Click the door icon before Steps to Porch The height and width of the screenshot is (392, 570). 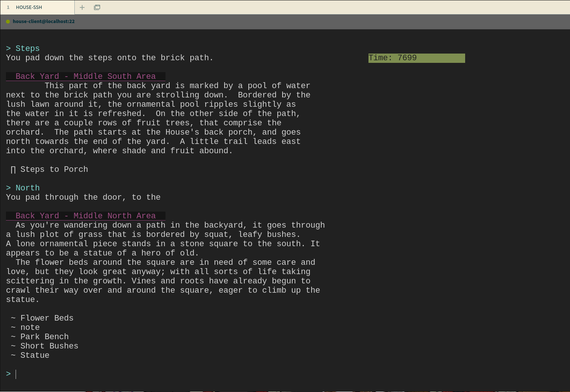click(x=13, y=170)
